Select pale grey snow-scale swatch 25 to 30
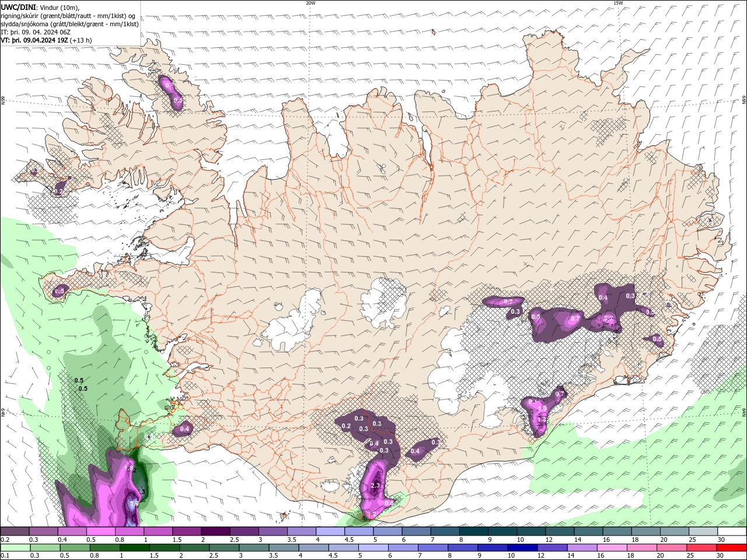 (x=704, y=531)
